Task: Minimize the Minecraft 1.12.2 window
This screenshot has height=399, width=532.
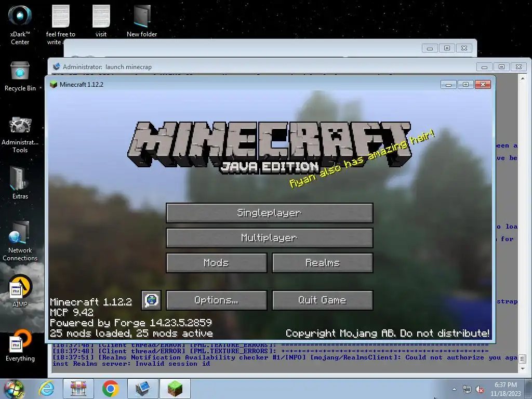Action: coord(448,85)
